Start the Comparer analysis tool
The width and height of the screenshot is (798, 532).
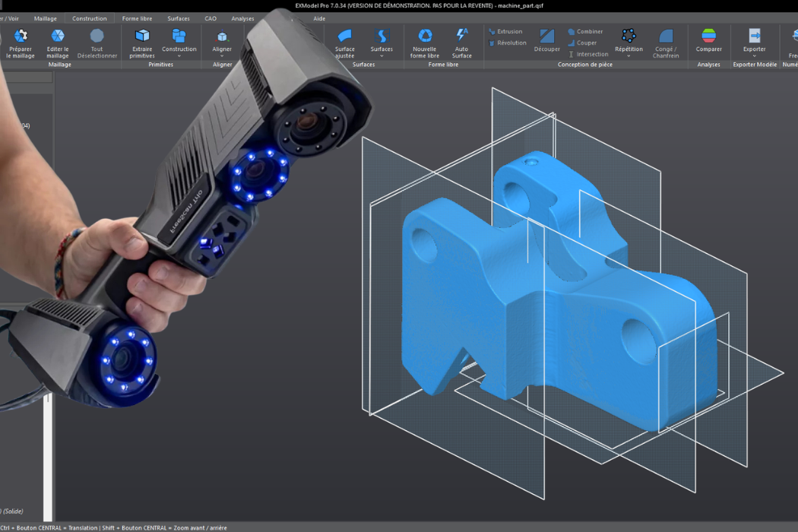[708, 40]
